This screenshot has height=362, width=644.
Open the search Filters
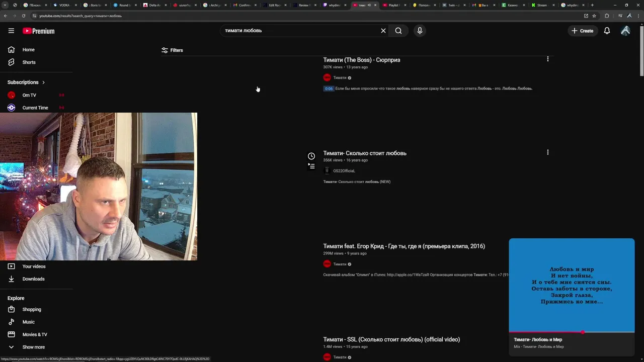point(172,50)
